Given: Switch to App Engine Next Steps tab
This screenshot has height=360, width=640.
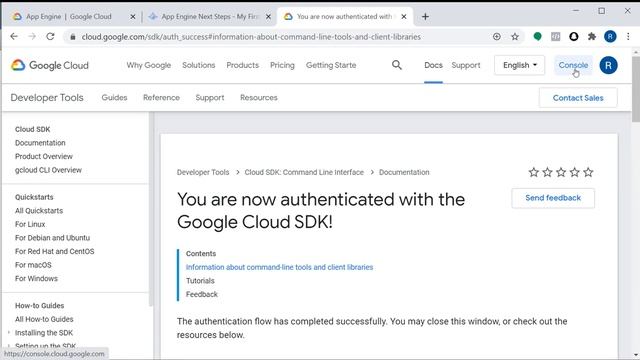Looking at the screenshot, I should point(209,17).
